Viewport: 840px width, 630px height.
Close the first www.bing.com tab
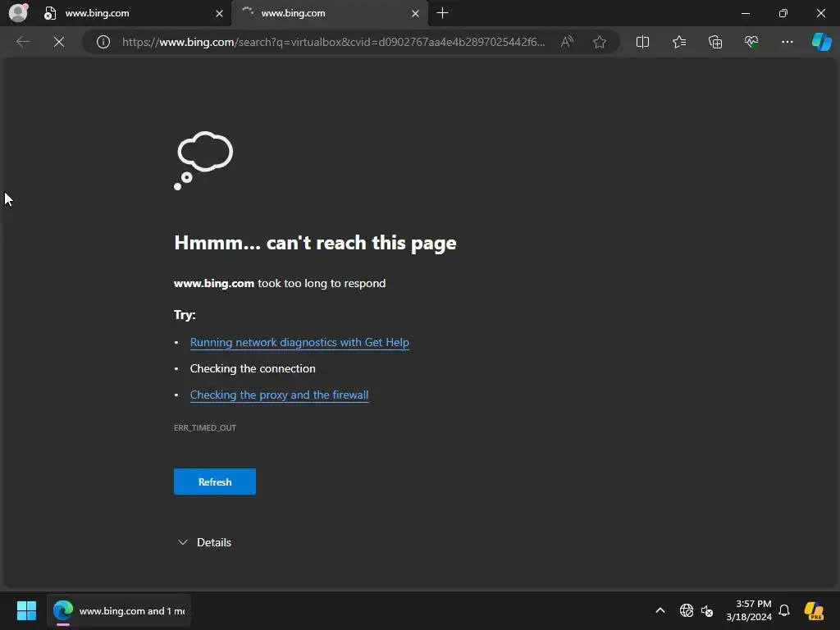219,13
